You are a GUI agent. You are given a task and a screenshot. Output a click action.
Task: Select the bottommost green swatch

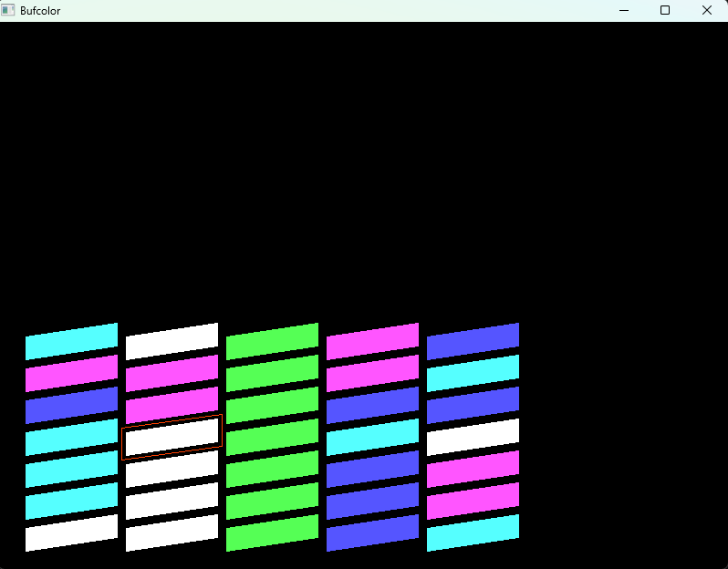[x=272, y=533]
